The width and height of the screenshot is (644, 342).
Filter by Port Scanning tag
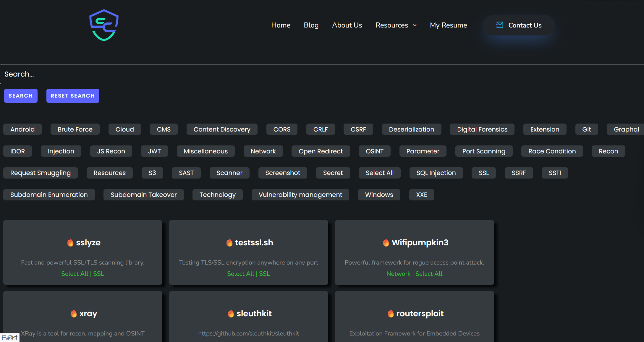(x=484, y=151)
